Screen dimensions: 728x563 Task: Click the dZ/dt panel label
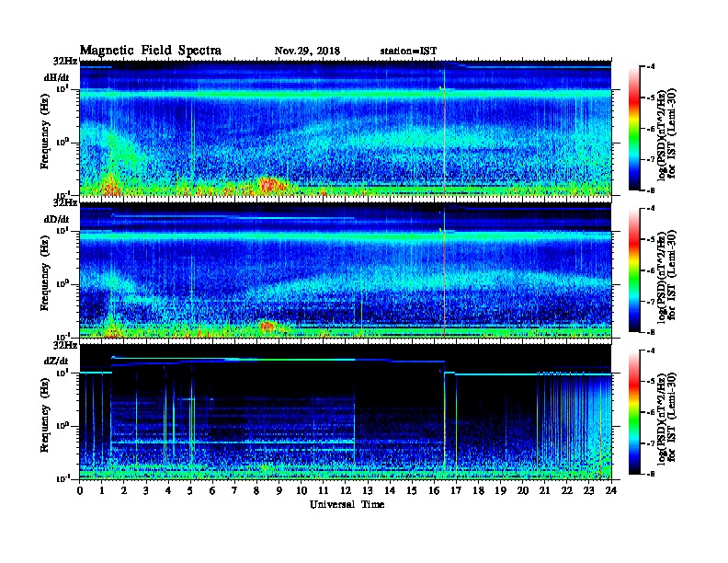click(x=56, y=361)
